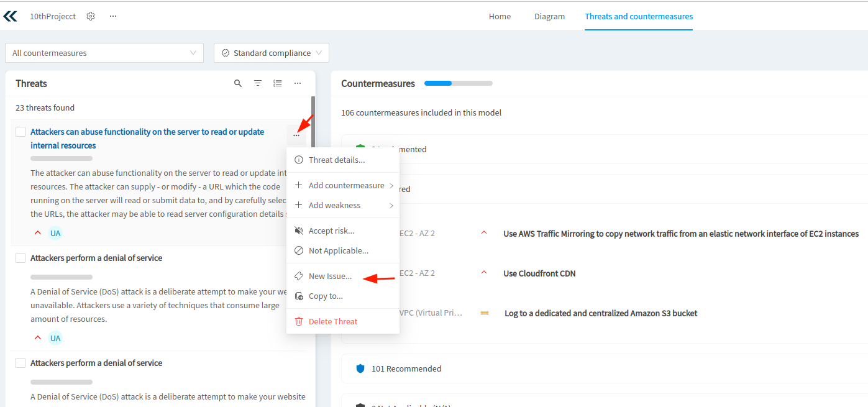This screenshot has height=407, width=868.
Task: Expand Add weakness submenu arrow
Action: pyautogui.click(x=391, y=205)
